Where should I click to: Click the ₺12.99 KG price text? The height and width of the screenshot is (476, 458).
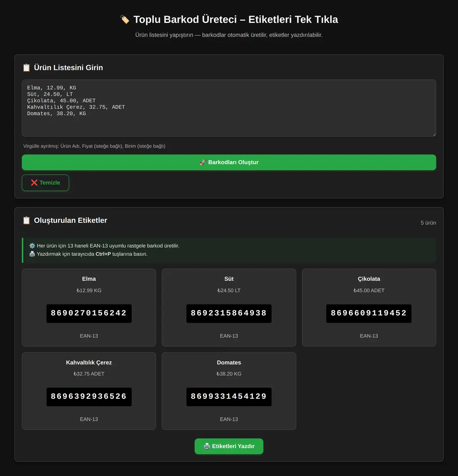pyautogui.click(x=89, y=291)
